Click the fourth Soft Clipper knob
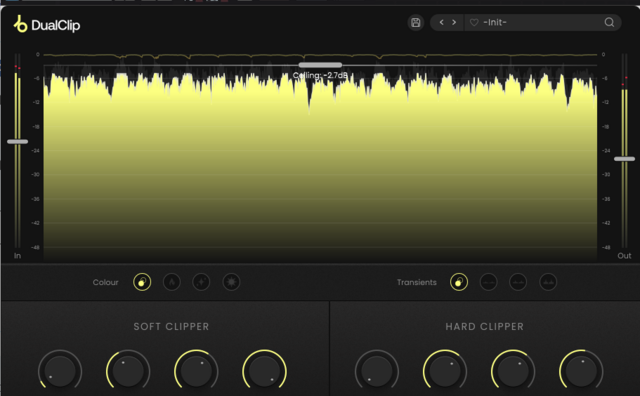The width and height of the screenshot is (640, 396). (x=264, y=371)
